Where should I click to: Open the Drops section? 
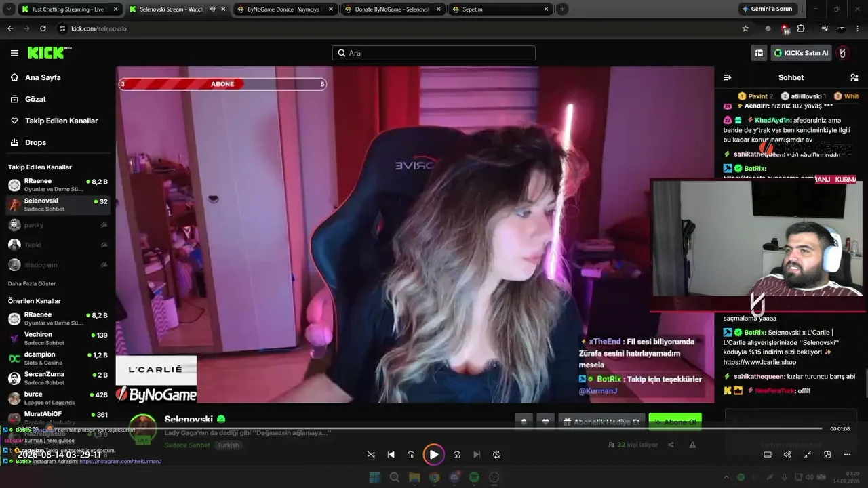pos(36,142)
